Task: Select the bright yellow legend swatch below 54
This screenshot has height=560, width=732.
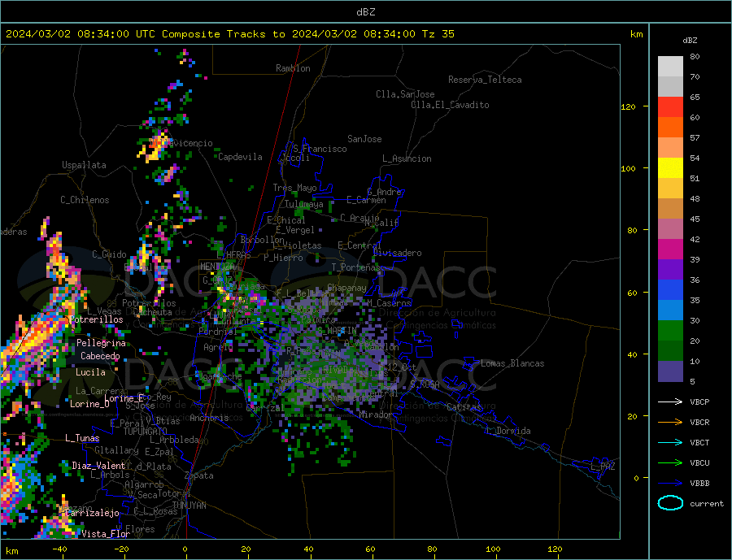Action: [670, 168]
